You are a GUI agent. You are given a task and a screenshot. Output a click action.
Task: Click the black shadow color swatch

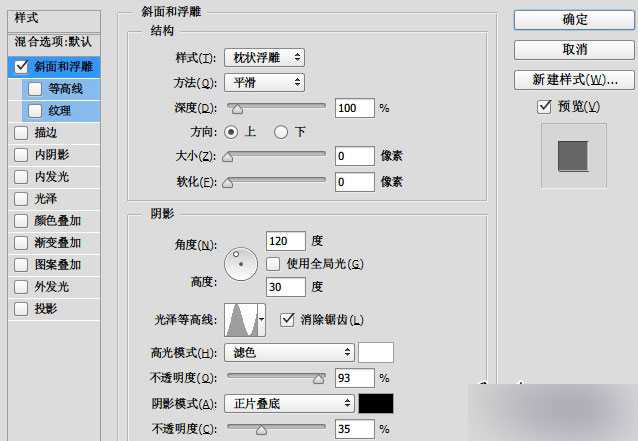click(376, 403)
